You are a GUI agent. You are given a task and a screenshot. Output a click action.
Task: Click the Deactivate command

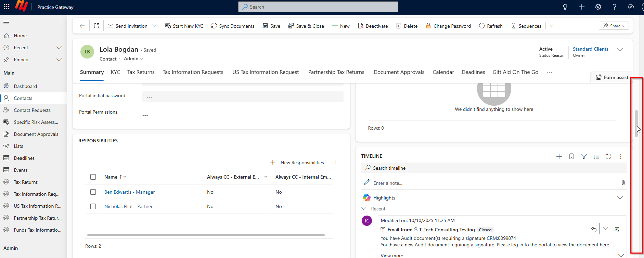point(373,26)
